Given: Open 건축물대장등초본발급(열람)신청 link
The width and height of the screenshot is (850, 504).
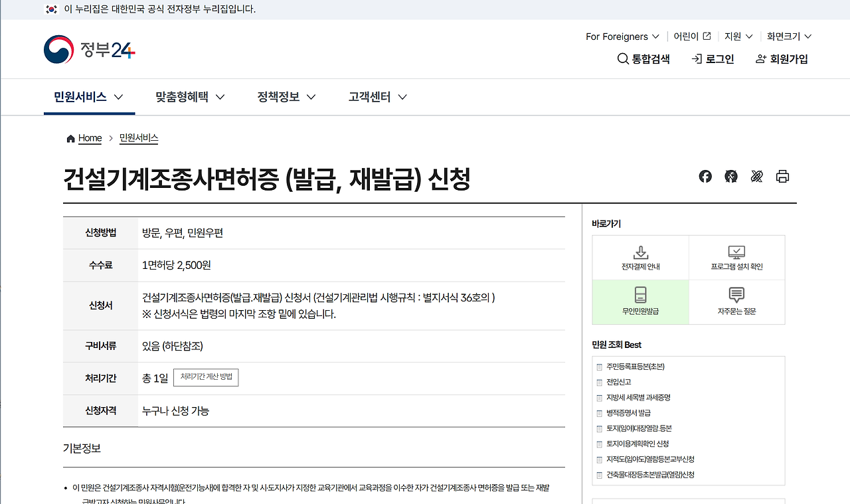Looking at the screenshot, I should (x=650, y=475).
